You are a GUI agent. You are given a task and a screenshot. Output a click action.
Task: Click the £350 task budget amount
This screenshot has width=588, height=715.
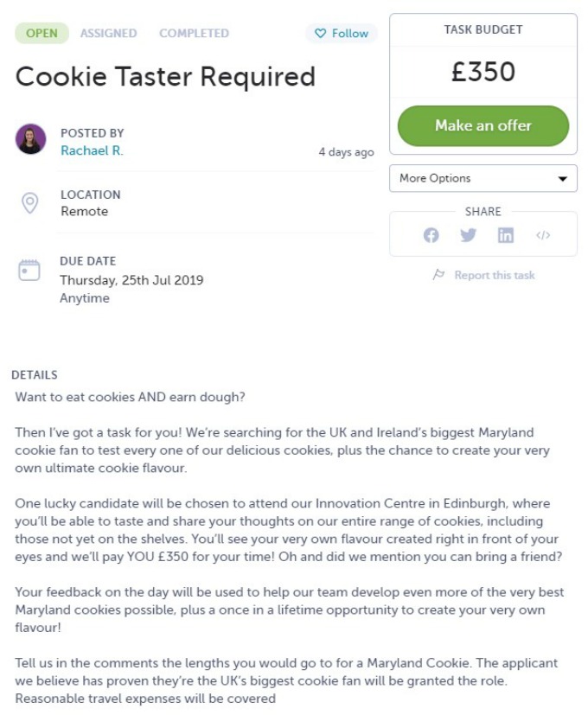coord(483,72)
